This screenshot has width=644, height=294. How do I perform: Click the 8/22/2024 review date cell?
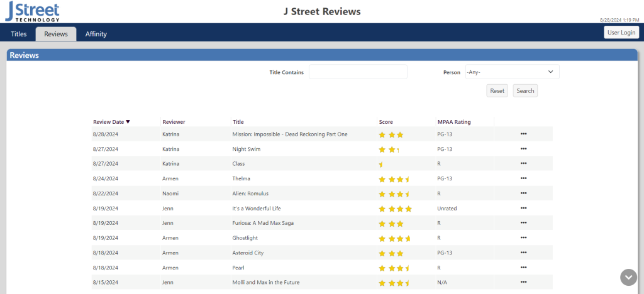tap(106, 193)
